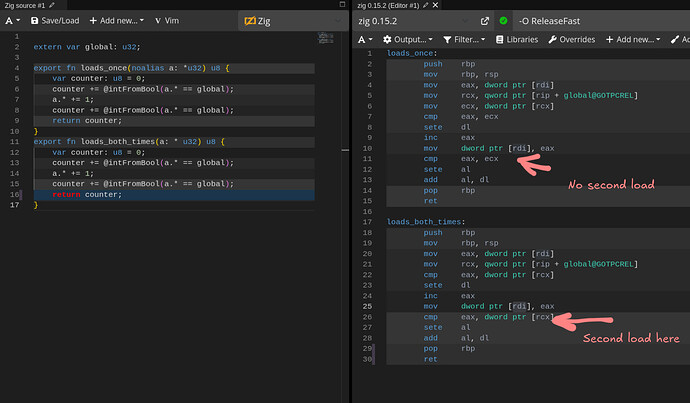Toggle Vim keybindings mode

(x=168, y=20)
